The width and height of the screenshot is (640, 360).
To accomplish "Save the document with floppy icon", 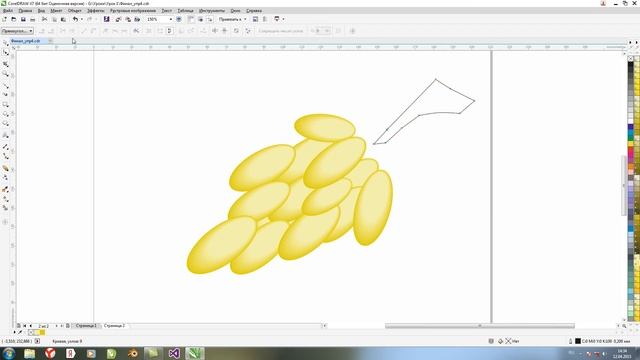I will click(x=23, y=19).
